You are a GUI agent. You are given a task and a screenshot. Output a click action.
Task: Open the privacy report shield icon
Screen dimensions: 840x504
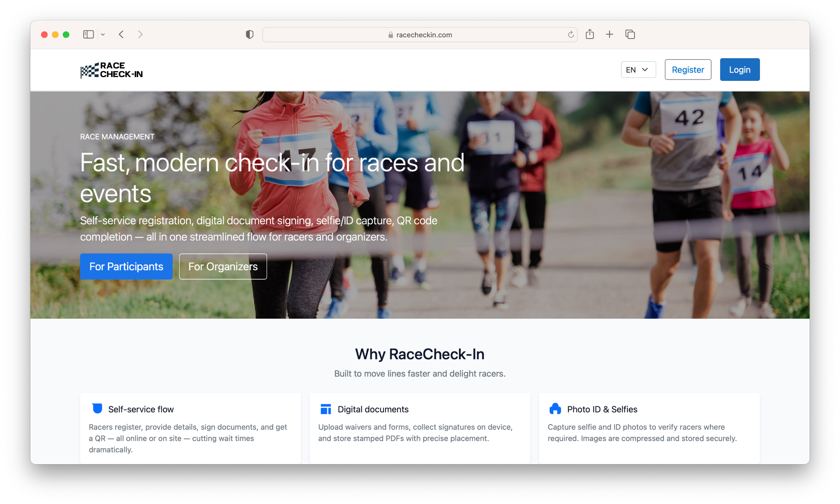(249, 34)
